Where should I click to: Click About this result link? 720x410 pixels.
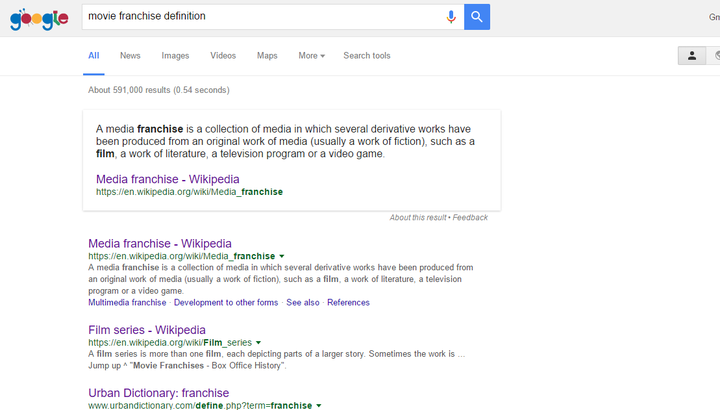[418, 218]
